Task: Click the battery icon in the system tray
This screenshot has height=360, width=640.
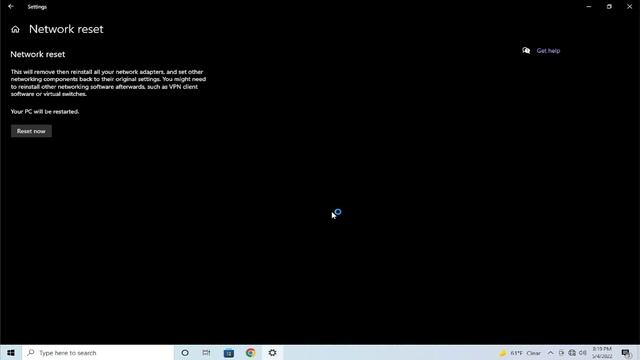Action: [x=561, y=353]
